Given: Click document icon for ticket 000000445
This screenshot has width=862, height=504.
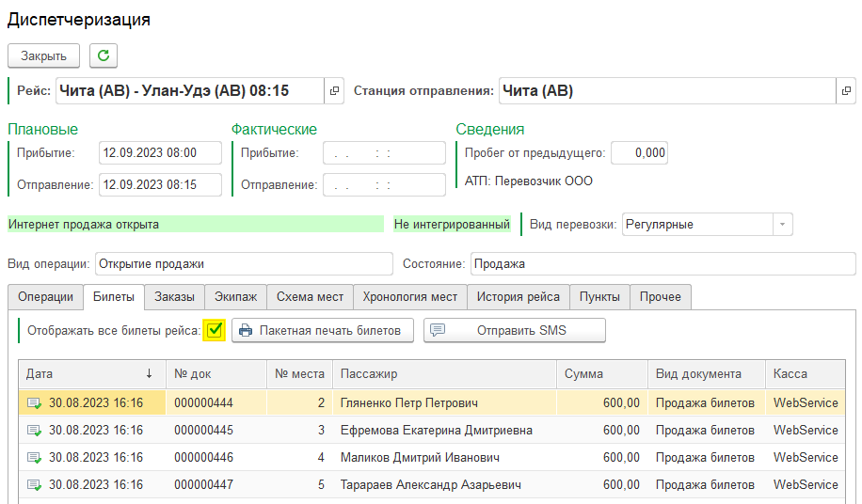Looking at the screenshot, I should (x=34, y=431).
